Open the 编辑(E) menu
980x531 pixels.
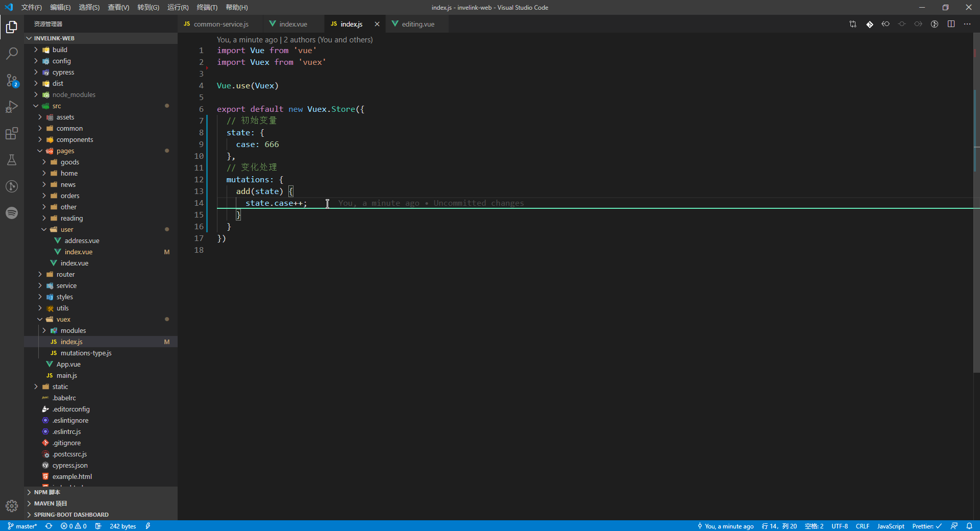tap(60, 7)
